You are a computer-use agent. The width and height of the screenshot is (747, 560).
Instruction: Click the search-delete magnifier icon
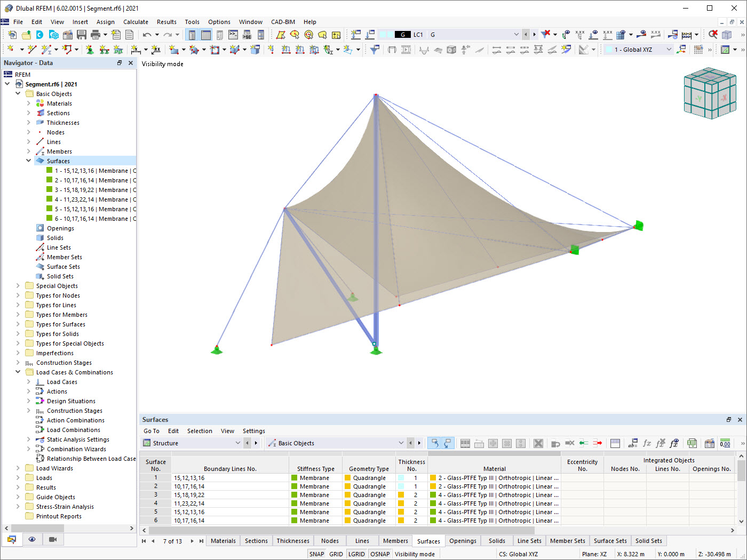pos(713,35)
